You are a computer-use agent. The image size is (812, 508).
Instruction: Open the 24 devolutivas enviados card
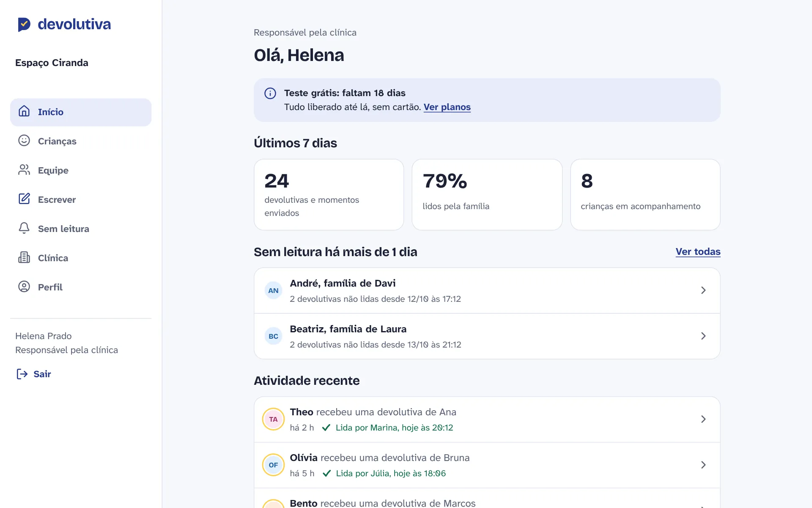click(329, 195)
